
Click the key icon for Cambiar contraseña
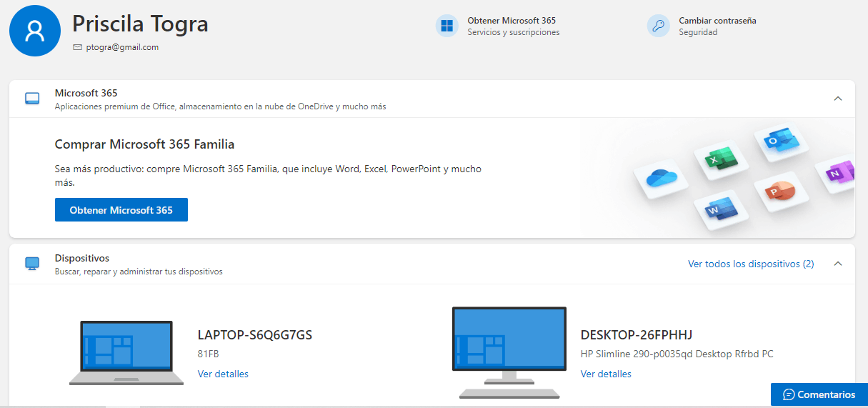point(659,26)
